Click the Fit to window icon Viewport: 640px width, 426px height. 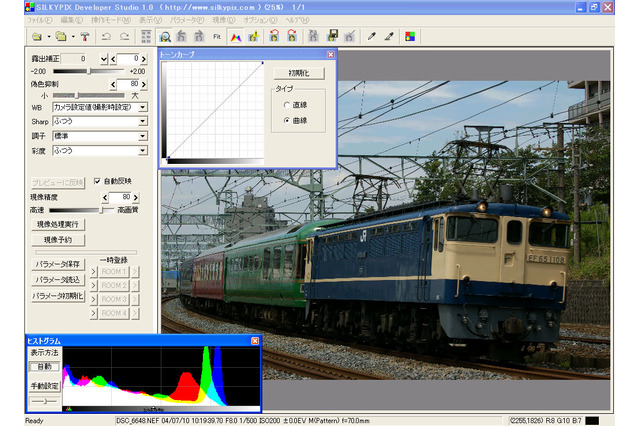tap(217, 36)
